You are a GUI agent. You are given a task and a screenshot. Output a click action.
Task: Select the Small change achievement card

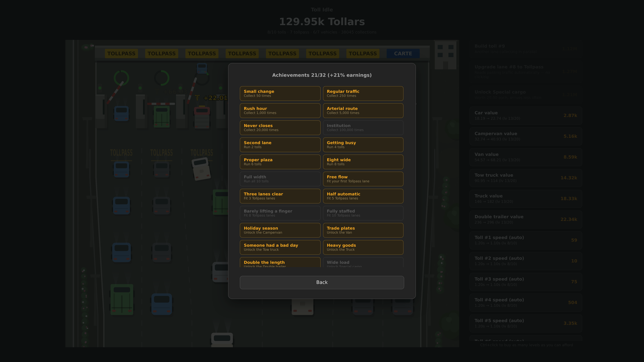click(x=280, y=94)
